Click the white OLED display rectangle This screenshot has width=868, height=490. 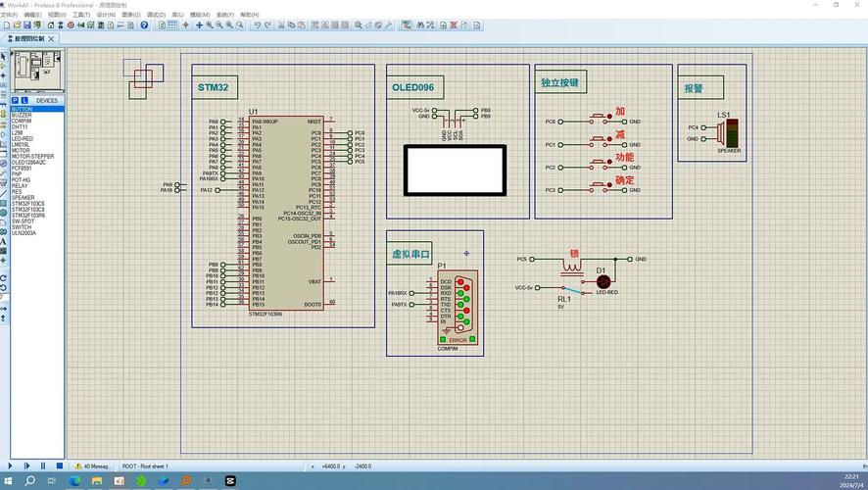(x=455, y=170)
